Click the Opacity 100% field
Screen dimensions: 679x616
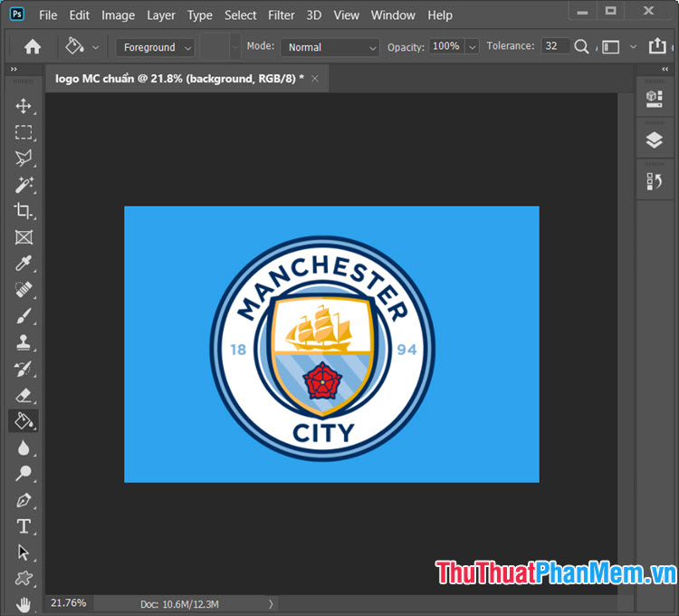[x=446, y=46]
